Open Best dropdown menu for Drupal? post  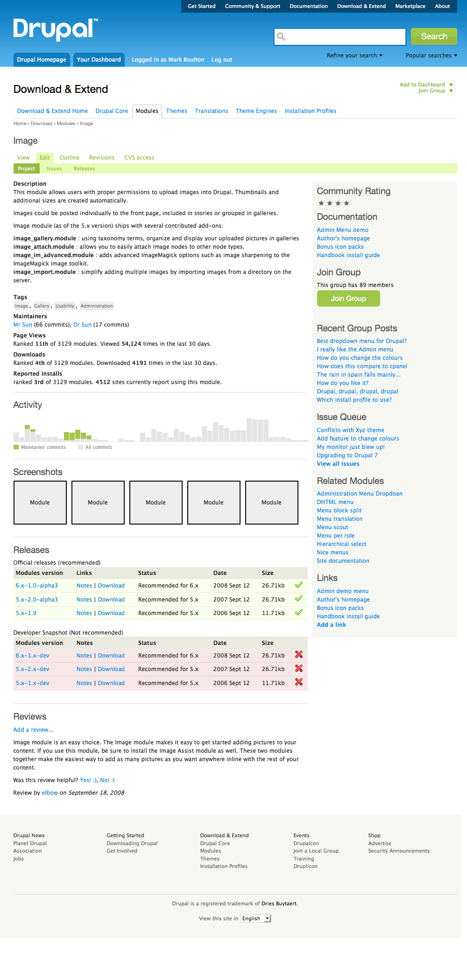(361, 341)
